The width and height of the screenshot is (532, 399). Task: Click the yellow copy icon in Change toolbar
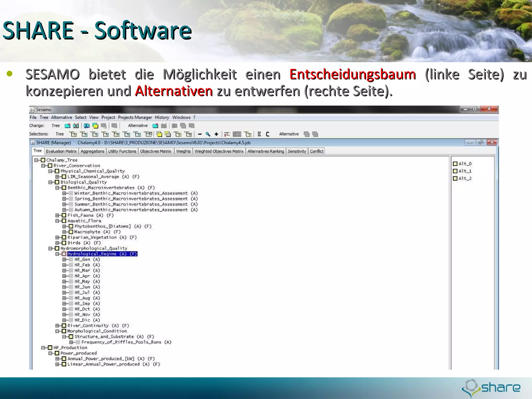95,126
